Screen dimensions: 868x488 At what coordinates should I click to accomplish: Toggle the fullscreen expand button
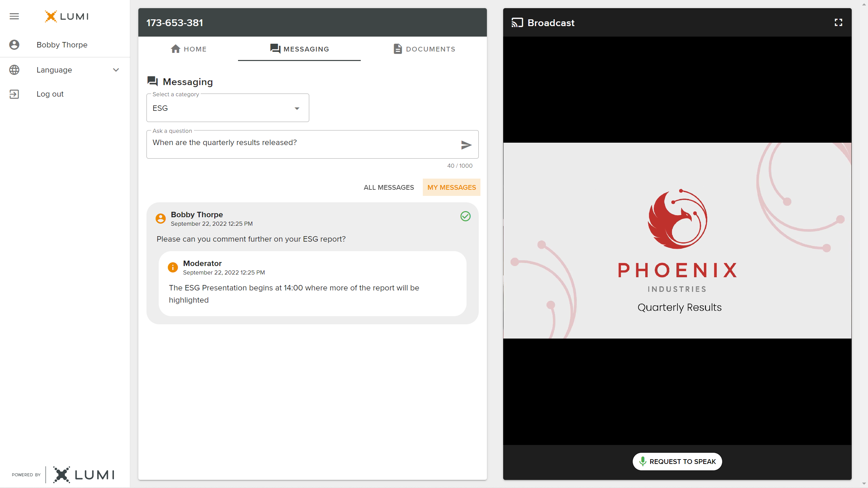838,23
